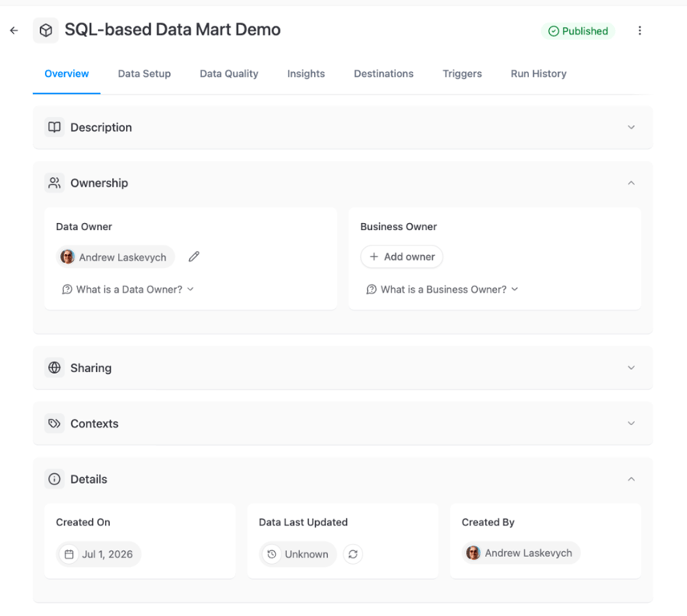Screen dimensions: 687x616
Task: Click the Add owner button
Action: 402,257
